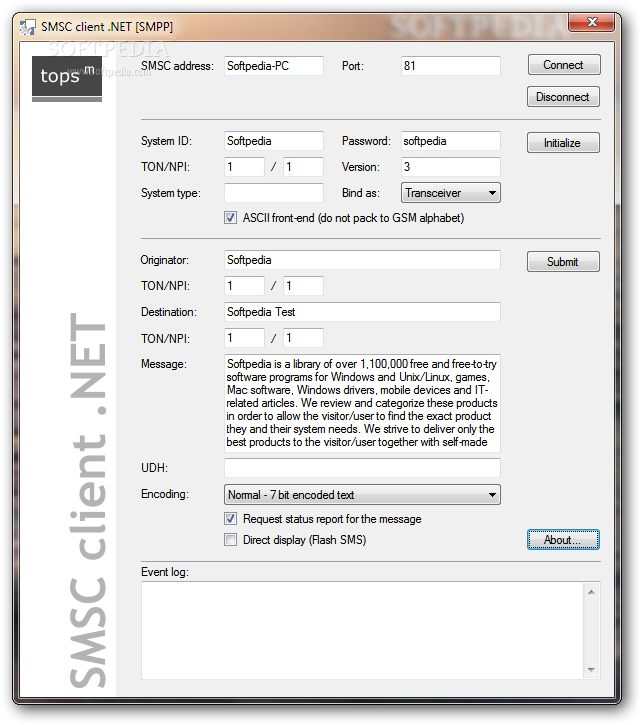Click the "SMSC address:" label
The image size is (642, 725).
177,66
